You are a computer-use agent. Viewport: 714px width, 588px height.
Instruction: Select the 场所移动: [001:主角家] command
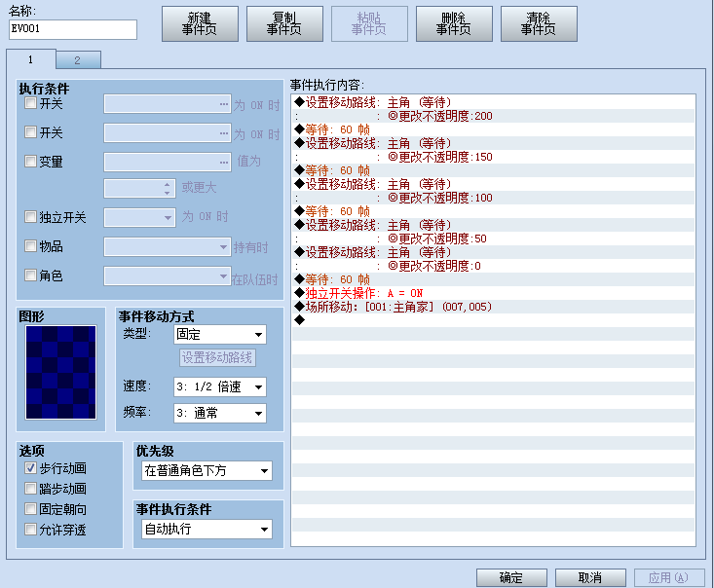click(494, 307)
